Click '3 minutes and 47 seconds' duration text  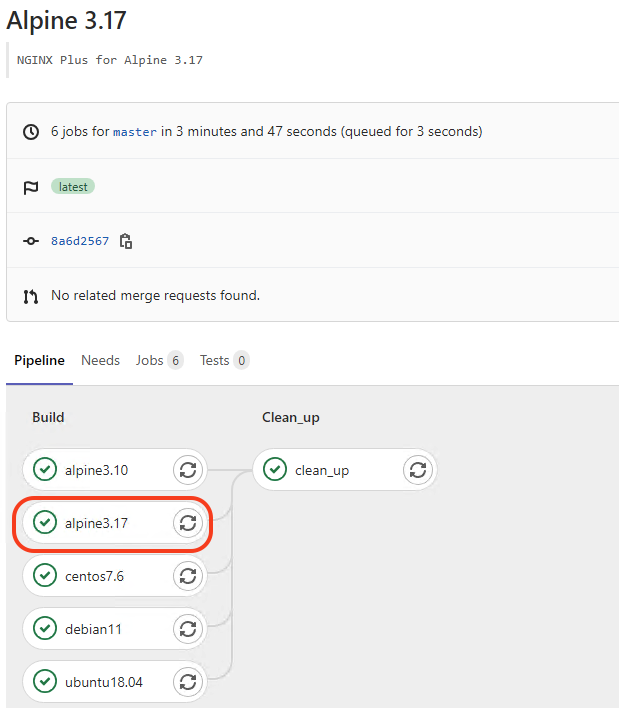tap(256, 131)
